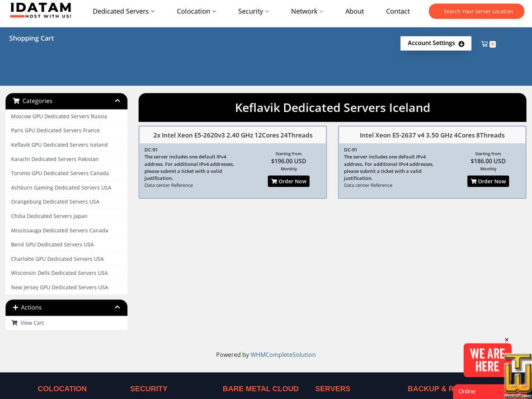Screen dimensions: 532x399
Task: Click the IDATAM logo
Action: (x=40, y=11)
